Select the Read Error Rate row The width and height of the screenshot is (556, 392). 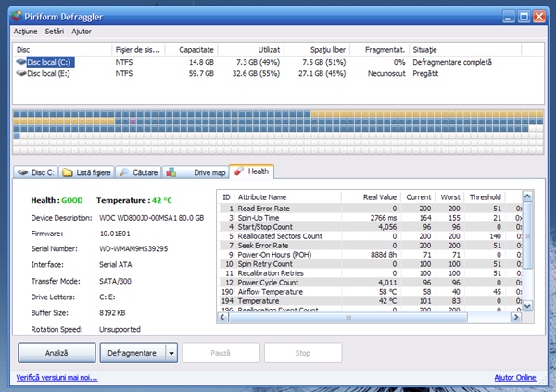[370, 209]
